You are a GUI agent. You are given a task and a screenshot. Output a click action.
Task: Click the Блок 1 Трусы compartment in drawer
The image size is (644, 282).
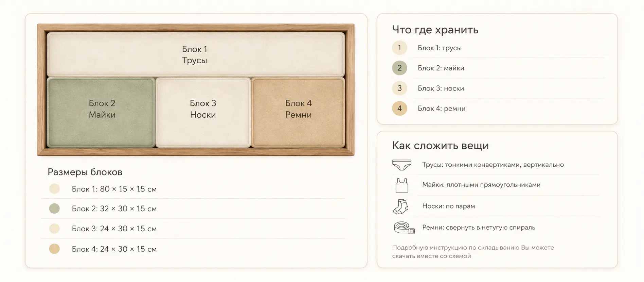(x=196, y=54)
